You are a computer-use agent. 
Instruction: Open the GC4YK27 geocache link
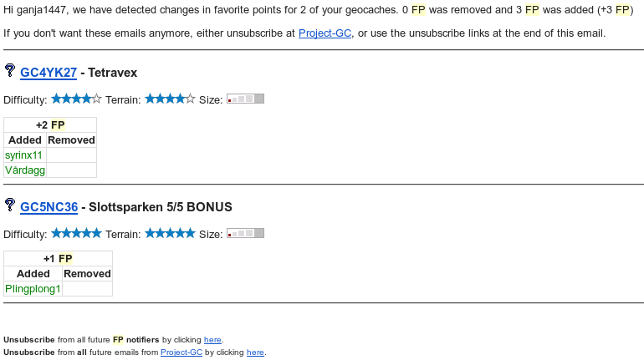click(x=49, y=73)
